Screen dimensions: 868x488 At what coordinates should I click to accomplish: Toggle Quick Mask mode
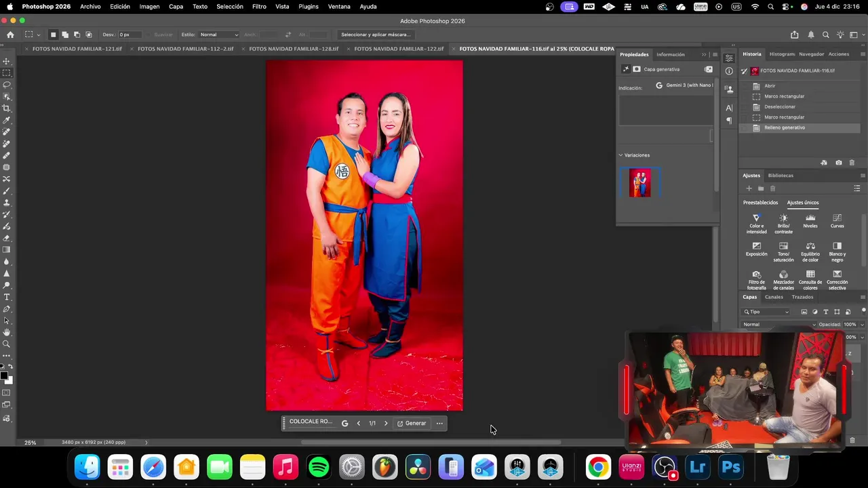click(x=7, y=392)
